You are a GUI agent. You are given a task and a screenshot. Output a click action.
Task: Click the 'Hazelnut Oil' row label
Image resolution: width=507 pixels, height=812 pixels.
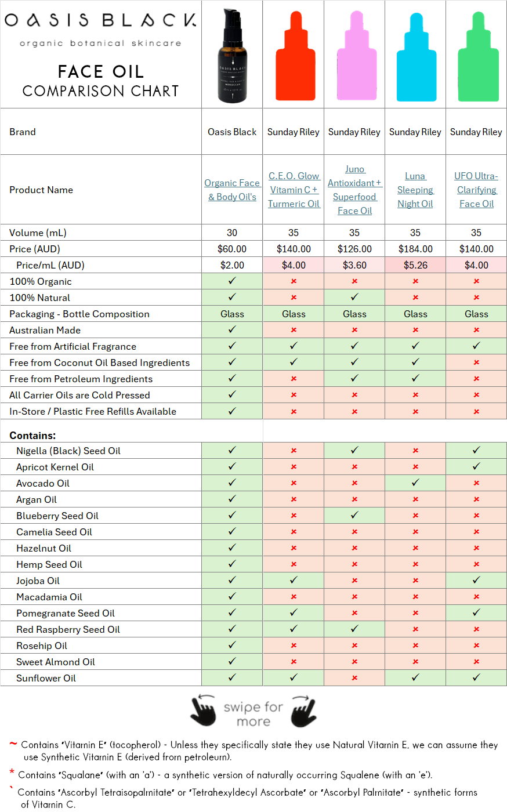coord(44,548)
